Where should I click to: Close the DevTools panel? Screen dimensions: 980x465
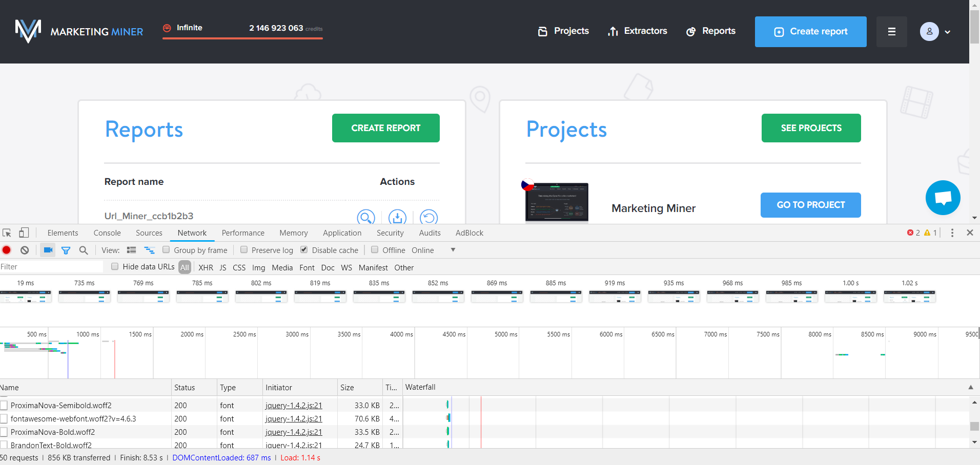(970, 233)
